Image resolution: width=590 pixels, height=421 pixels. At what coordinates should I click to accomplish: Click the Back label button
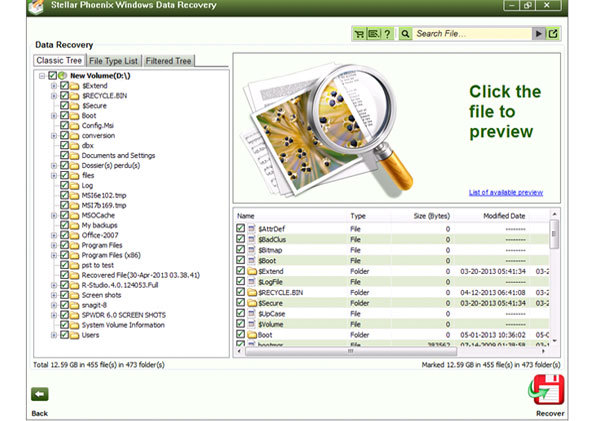pos(40,413)
